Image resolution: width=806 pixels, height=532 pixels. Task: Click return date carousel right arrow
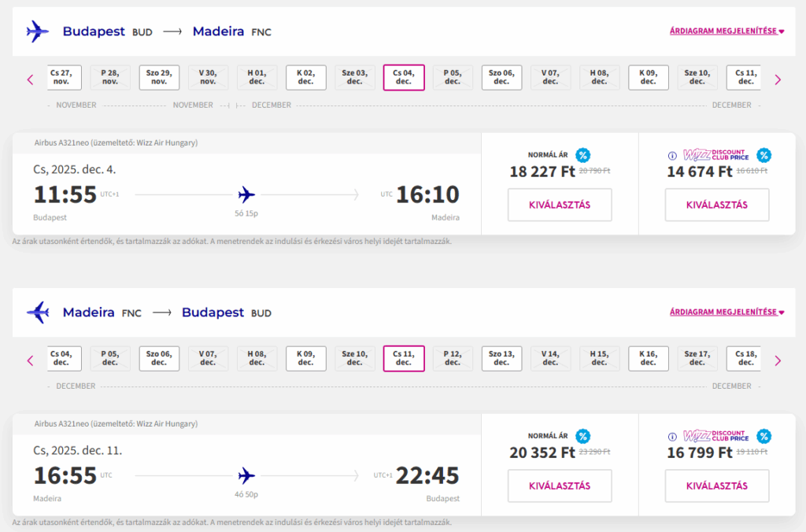(778, 360)
